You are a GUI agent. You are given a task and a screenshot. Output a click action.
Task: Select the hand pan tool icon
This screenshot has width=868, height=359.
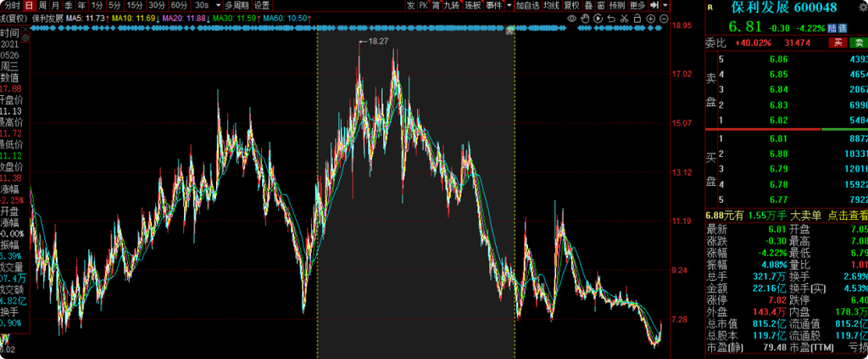point(585,17)
